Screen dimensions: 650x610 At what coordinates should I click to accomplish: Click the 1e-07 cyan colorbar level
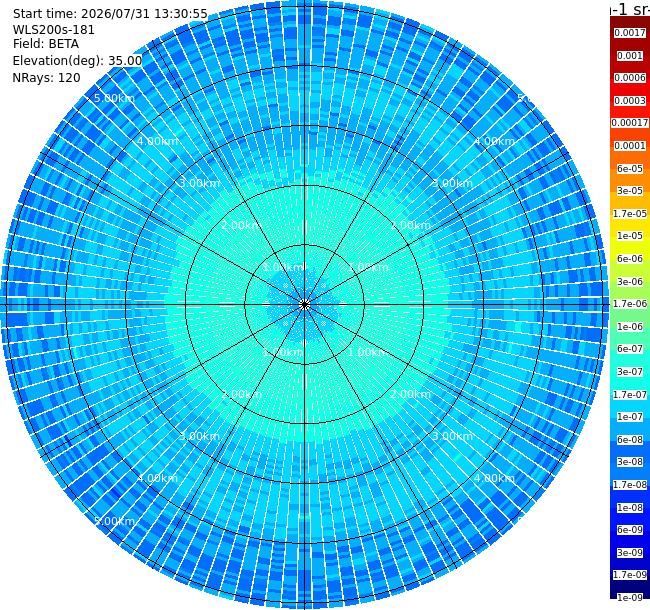click(630, 417)
